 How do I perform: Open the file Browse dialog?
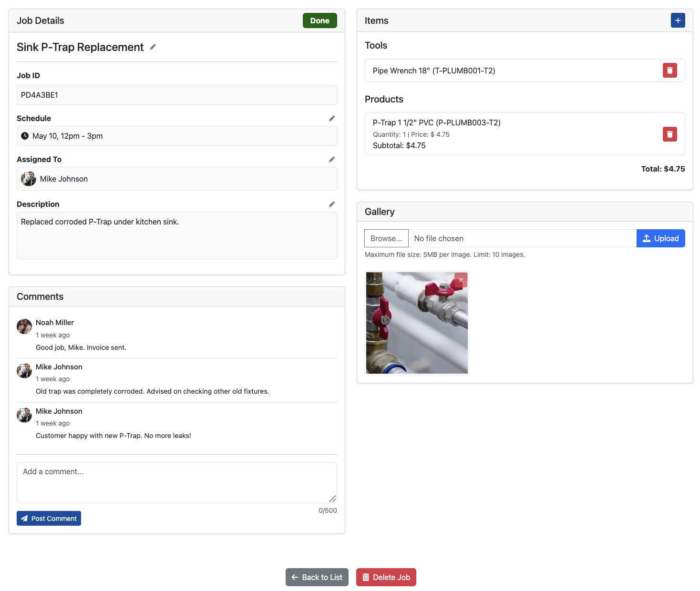pyautogui.click(x=386, y=238)
